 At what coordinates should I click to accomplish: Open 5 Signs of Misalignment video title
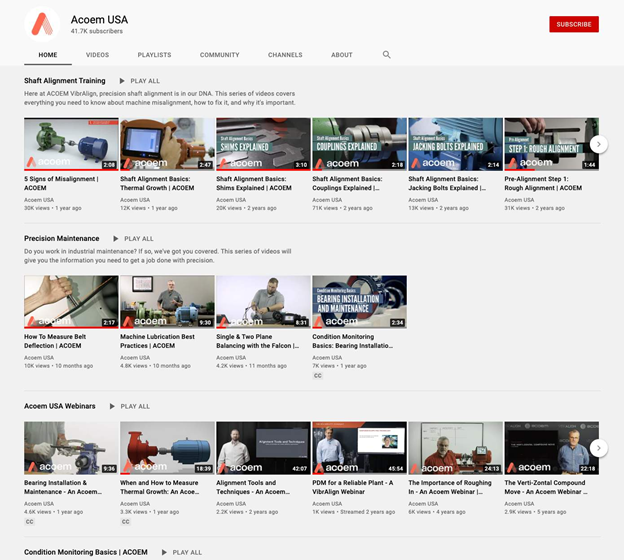coord(62,183)
